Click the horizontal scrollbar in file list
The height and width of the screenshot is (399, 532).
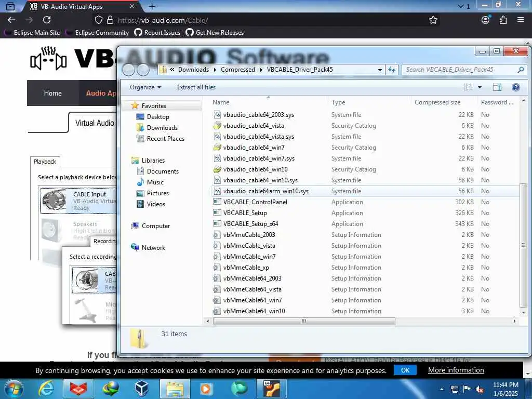pos(303,321)
